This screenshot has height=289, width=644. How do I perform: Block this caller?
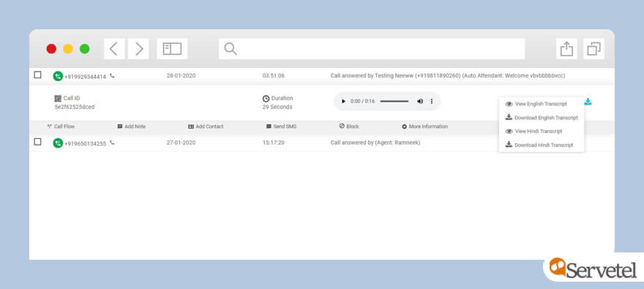click(349, 127)
